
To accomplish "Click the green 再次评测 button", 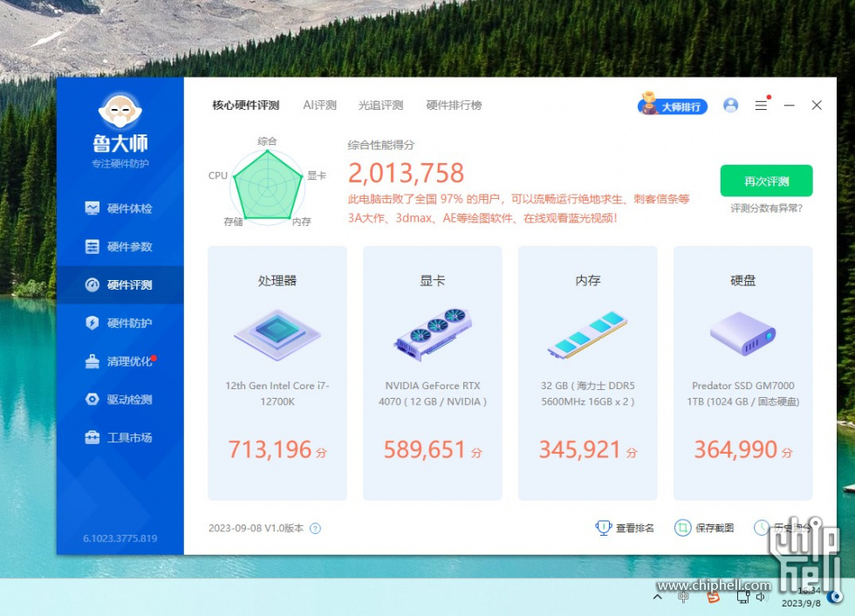I will coord(766,181).
